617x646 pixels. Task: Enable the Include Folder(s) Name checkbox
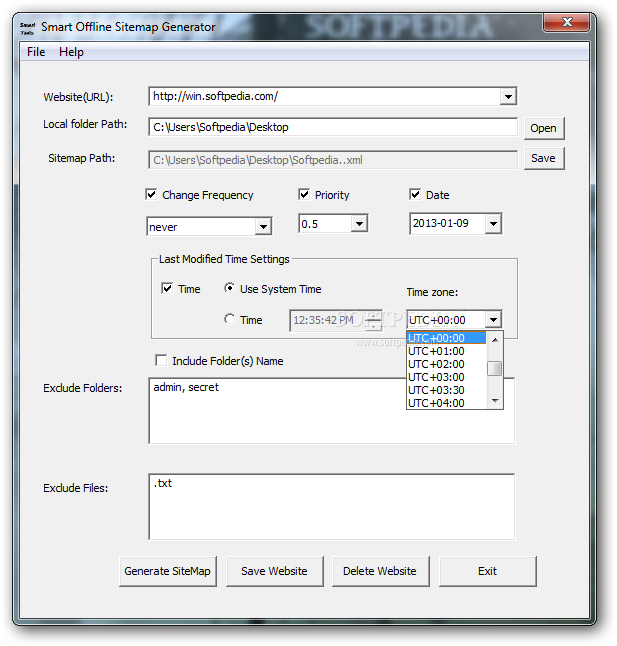[161, 360]
